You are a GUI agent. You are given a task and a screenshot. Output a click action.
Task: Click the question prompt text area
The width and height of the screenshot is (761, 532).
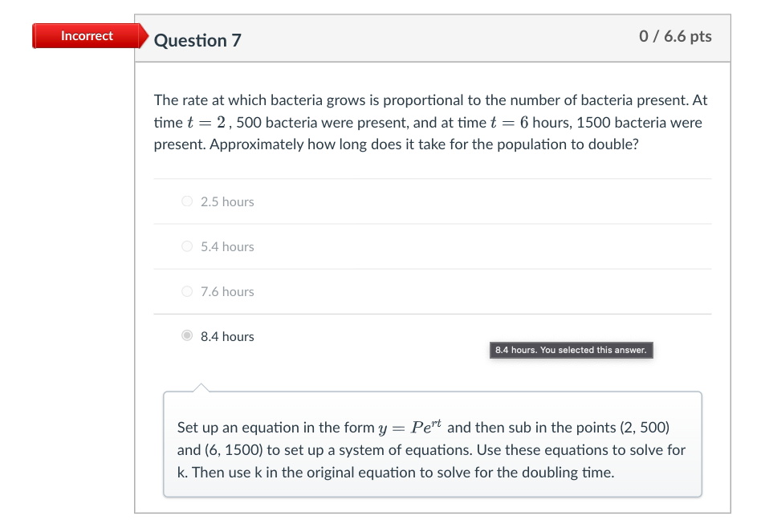[x=431, y=122]
